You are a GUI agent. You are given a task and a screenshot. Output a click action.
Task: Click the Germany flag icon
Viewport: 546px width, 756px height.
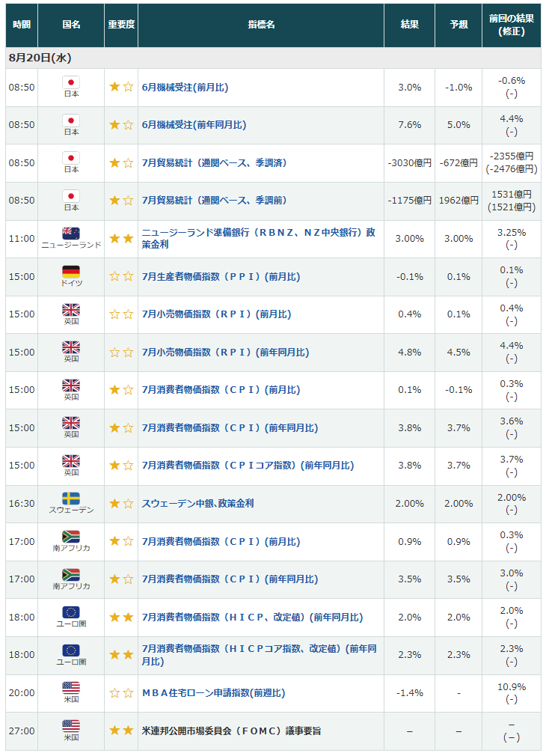[x=71, y=272]
